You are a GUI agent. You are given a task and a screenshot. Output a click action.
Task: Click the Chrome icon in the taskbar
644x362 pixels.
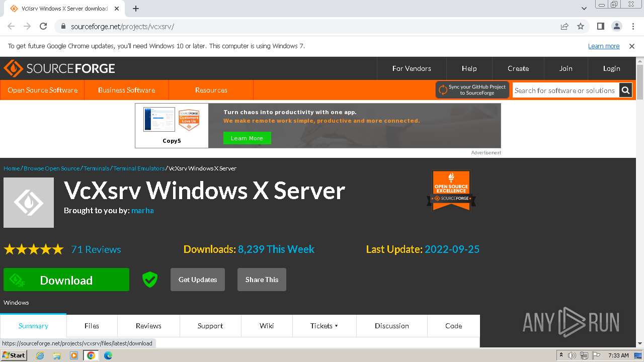coord(91,355)
